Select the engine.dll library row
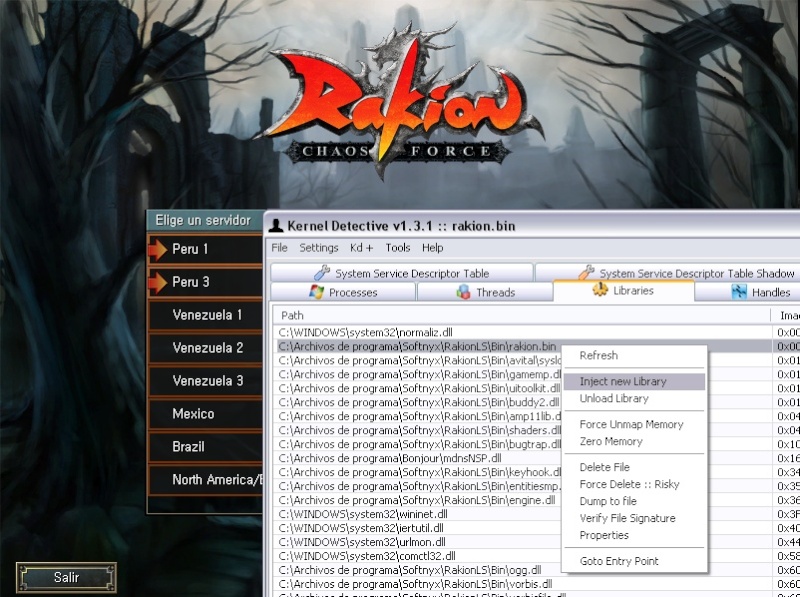This screenshot has height=597, width=800. pos(418,500)
